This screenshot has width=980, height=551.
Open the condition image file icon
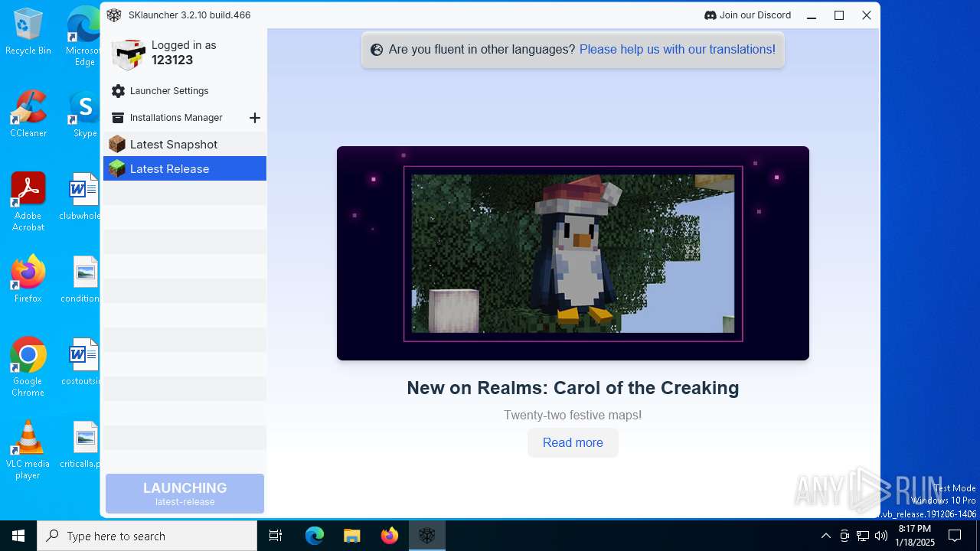81,279
